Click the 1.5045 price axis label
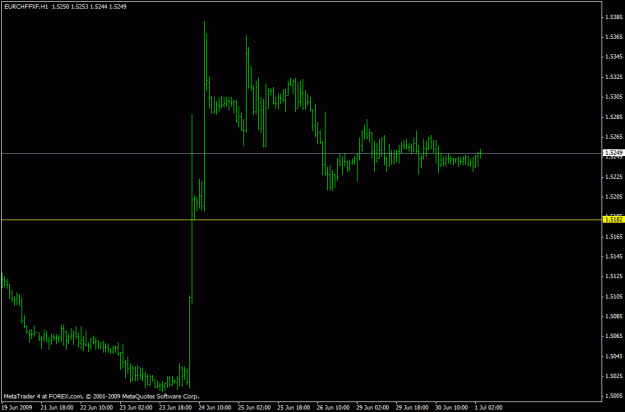625x412 pixels. coord(614,356)
